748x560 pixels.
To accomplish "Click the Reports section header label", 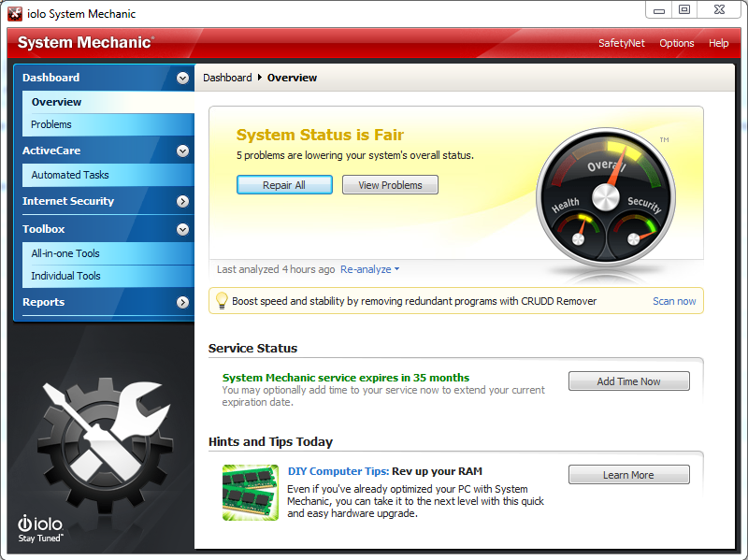I will pyautogui.click(x=43, y=302).
